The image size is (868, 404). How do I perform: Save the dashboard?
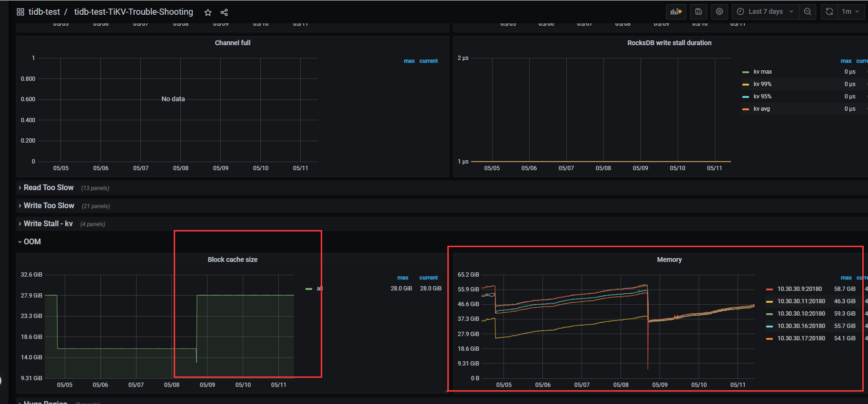699,12
